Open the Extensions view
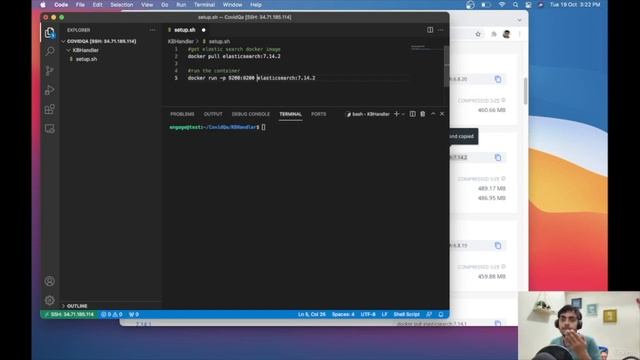640x360 pixels. pyautogui.click(x=50, y=109)
